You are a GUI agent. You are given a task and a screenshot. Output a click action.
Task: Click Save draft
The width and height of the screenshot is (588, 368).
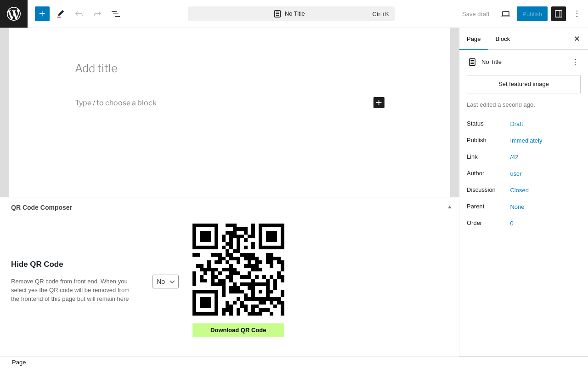coord(475,14)
